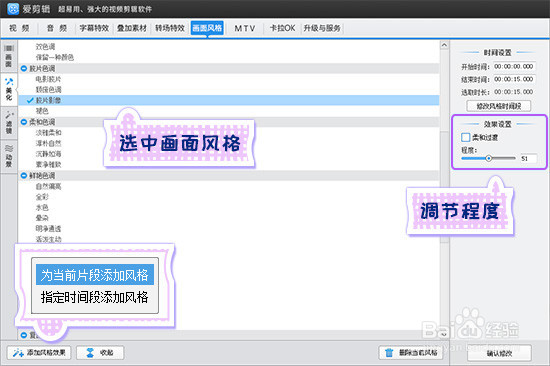
Task: Switch to the 叠加素材 tab
Action: point(132,28)
